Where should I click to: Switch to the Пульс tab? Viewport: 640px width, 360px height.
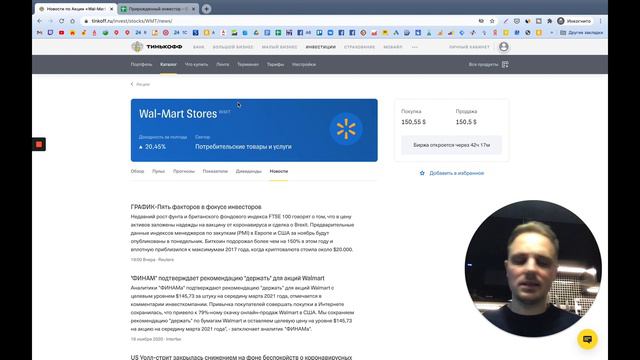click(x=158, y=171)
